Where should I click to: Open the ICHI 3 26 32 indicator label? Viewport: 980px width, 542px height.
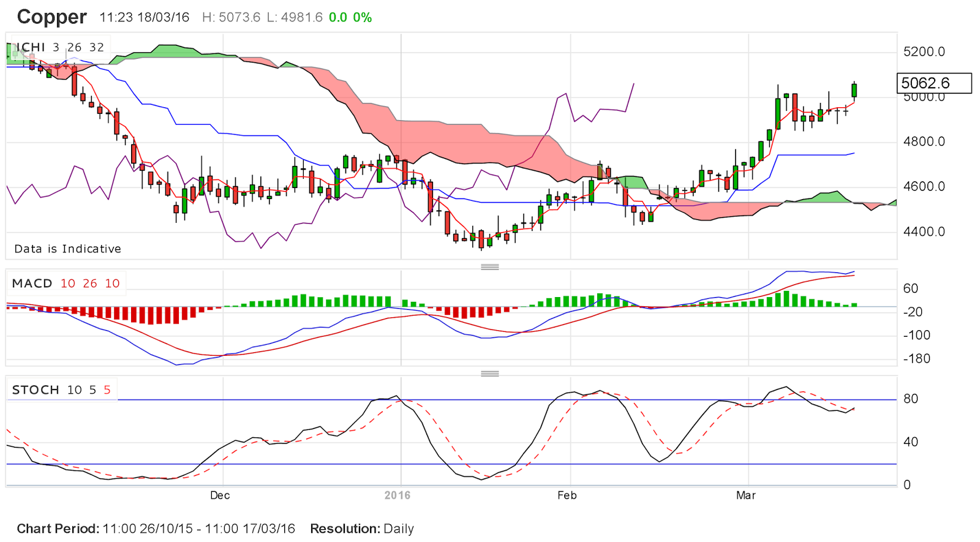pyautogui.click(x=60, y=47)
